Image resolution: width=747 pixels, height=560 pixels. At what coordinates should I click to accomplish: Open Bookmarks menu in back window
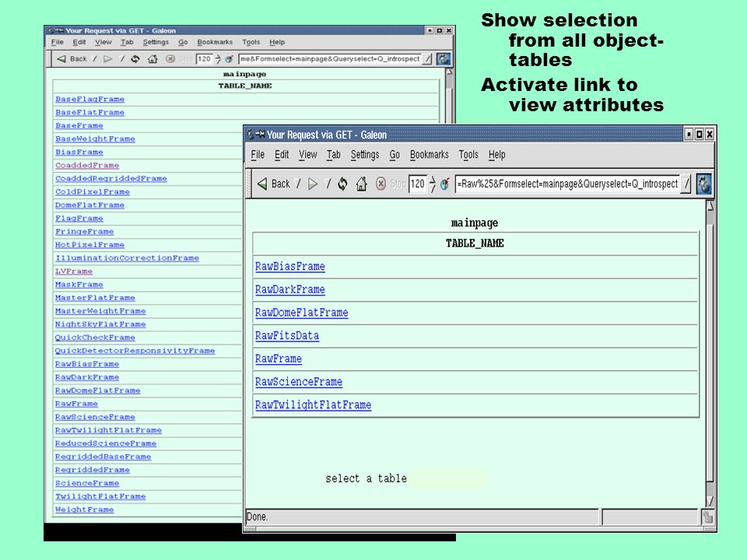pos(215,42)
